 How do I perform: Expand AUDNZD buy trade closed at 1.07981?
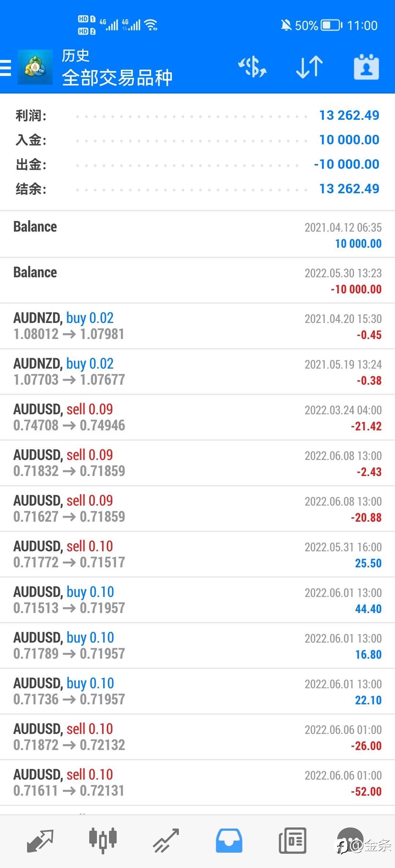tap(197, 326)
